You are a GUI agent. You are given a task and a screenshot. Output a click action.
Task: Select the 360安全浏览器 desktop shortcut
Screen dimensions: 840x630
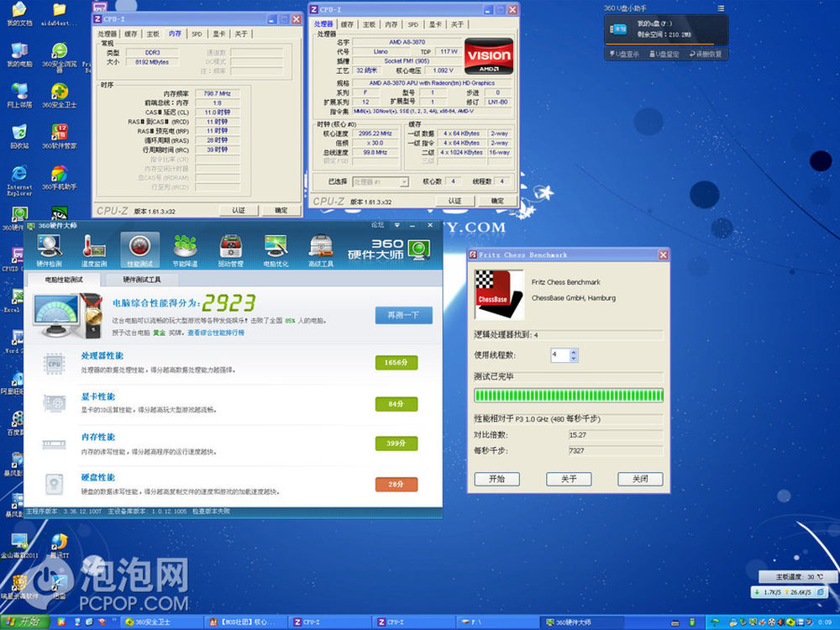tap(60, 57)
